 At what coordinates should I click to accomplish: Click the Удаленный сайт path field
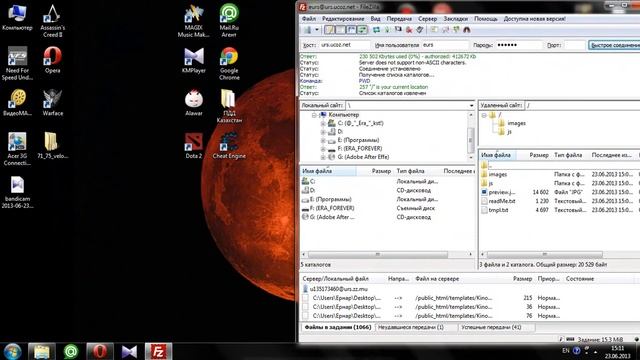click(x=582, y=105)
